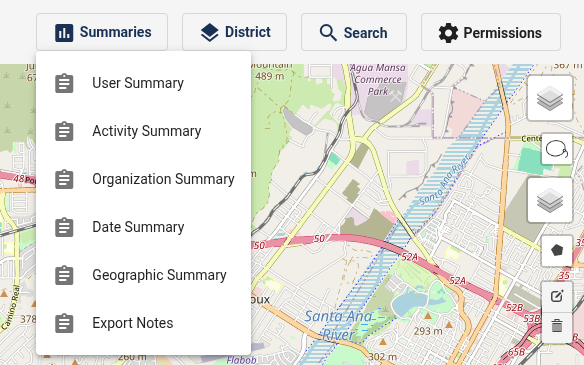
Task: Select Organization Summary menu entry
Action: coord(143,179)
